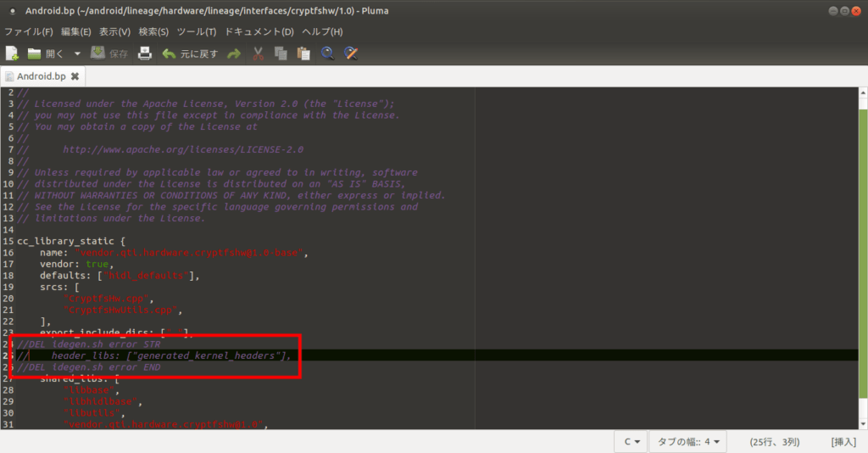Open search with the magnifier icon

click(x=327, y=53)
